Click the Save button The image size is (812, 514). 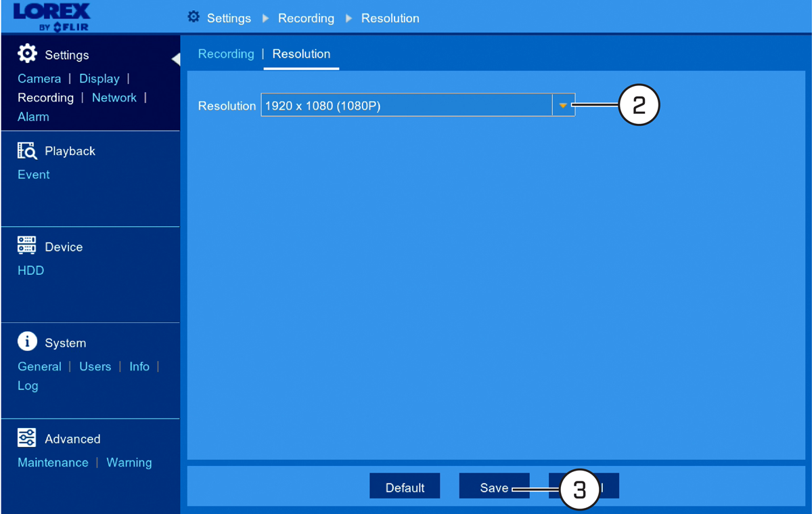494,487
